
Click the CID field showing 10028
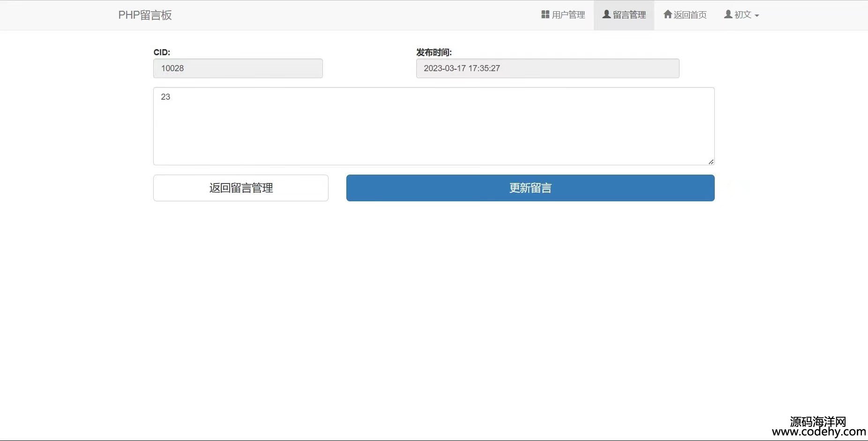(x=238, y=68)
